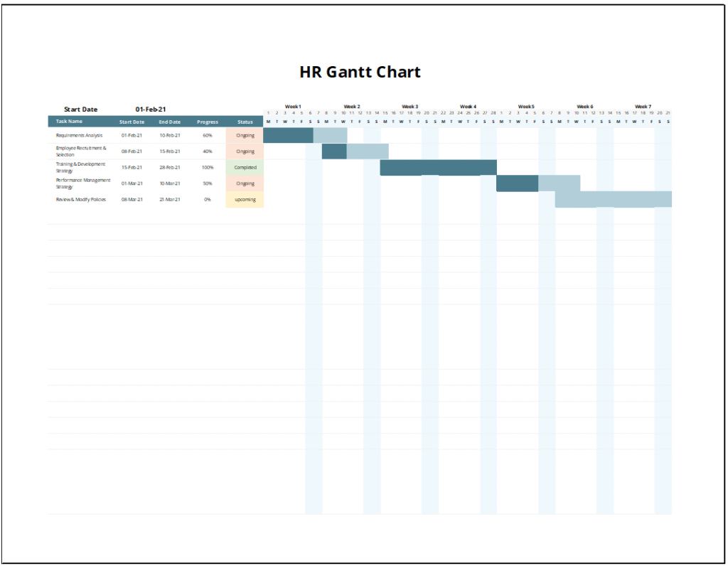Select the Progress column header
This screenshot has width=728, height=566.
[x=207, y=122]
